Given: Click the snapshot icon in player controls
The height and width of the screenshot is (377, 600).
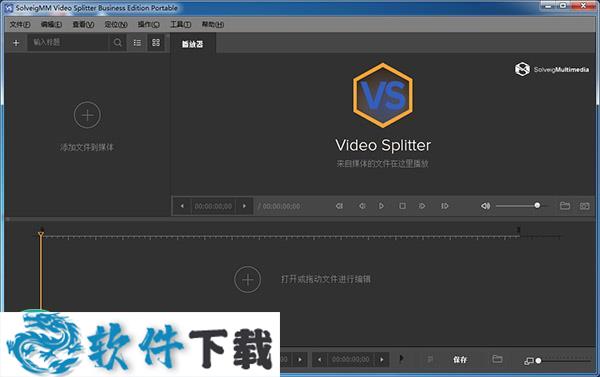Looking at the screenshot, I should click(x=584, y=206).
